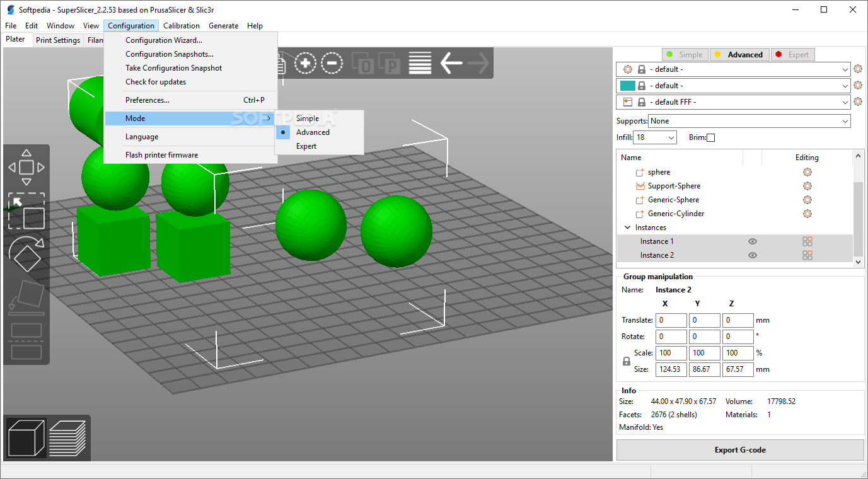
Task: Expand the Mode submenu entry
Action: 190,118
